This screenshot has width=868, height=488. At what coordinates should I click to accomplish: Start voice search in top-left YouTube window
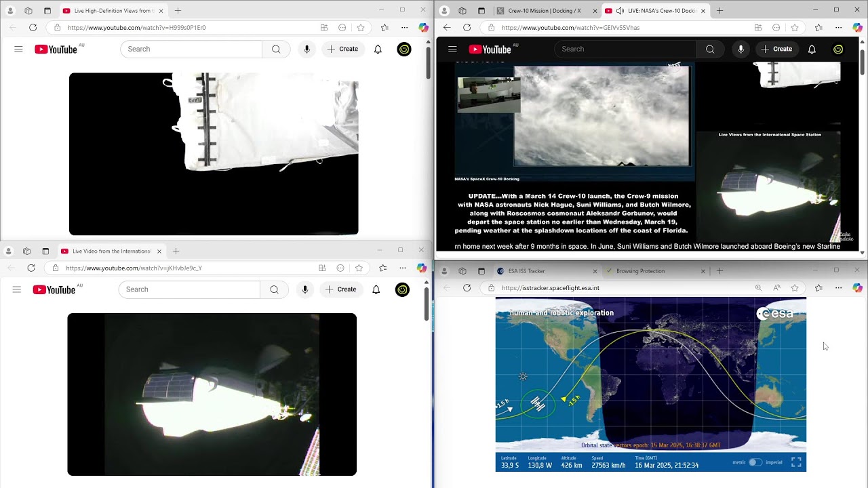click(307, 49)
